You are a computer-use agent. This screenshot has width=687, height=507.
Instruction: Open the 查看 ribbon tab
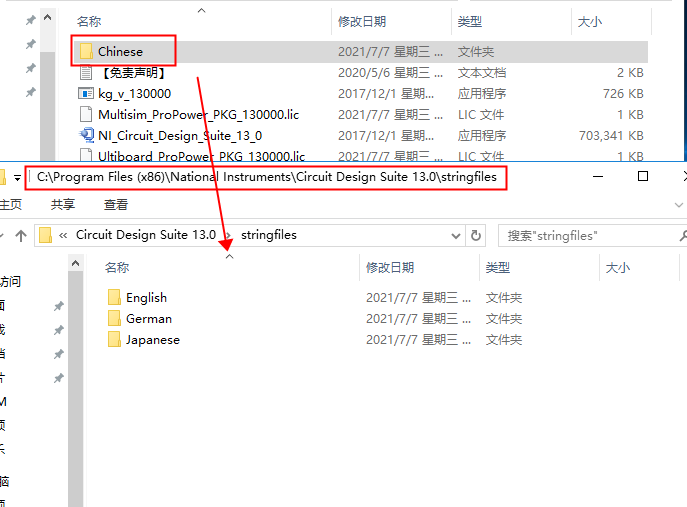point(116,205)
